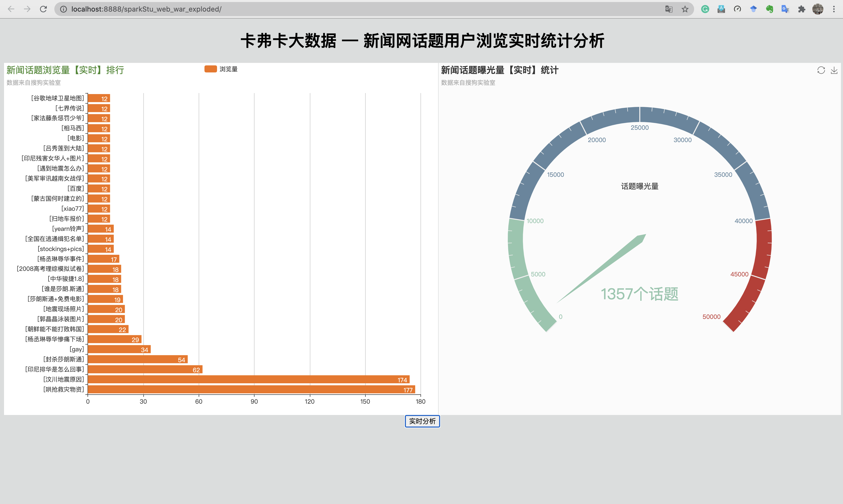
Task: Select the [xiao77] label
Action: pyautogui.click(x=72, y=208)
